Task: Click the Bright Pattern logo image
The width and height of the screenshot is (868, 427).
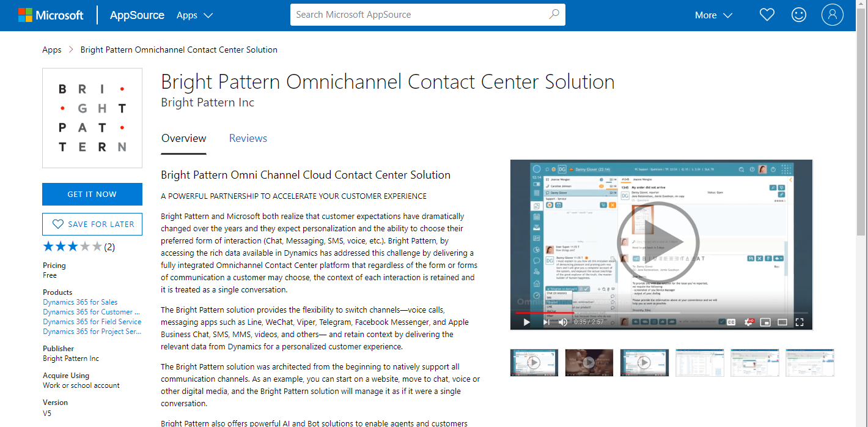Action: [x=92, y=118]
